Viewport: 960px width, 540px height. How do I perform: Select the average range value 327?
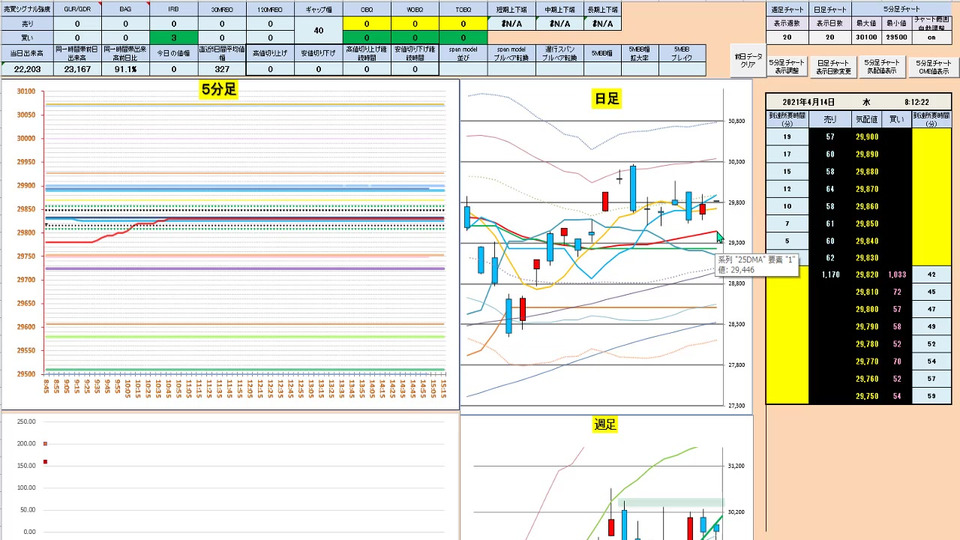pyautogui.click(x=222, y=69)
